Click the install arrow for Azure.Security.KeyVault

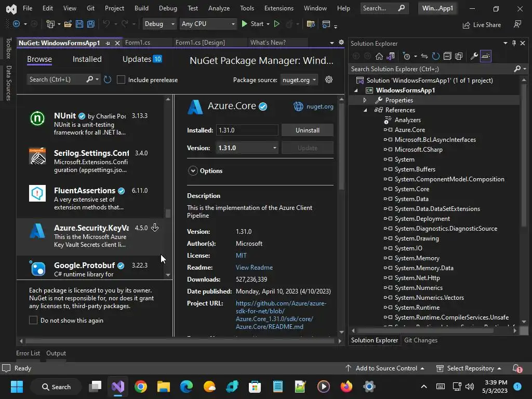pyautogui.click(x=155, y=228)
